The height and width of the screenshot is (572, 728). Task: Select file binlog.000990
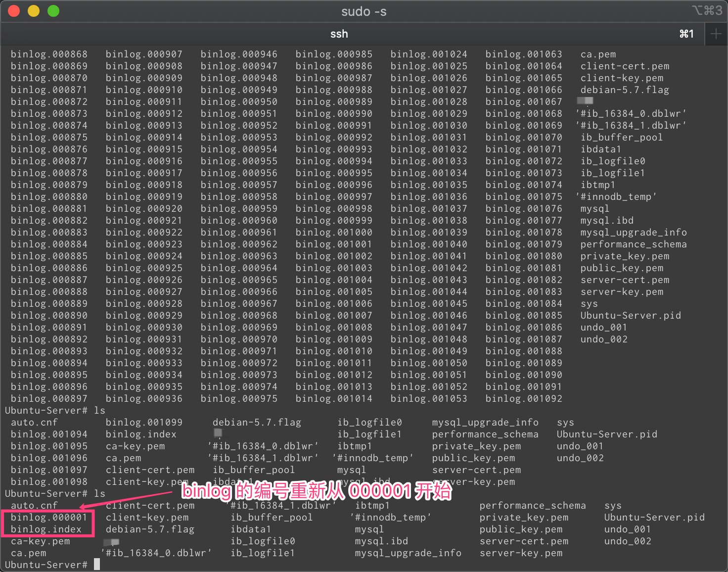[334, 113]
